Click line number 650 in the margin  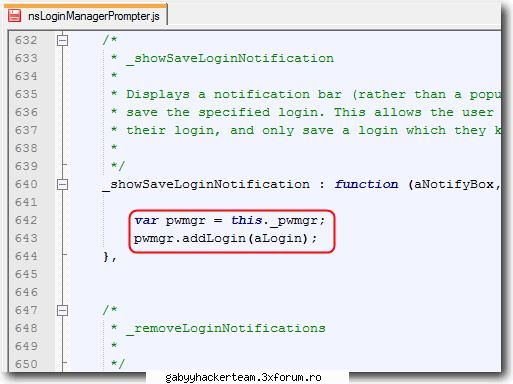[26, 364]
